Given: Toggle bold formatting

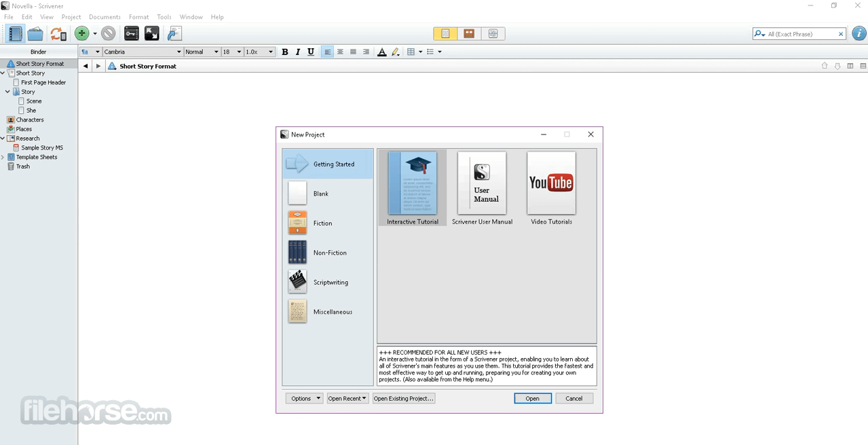Looking at the screenshot, I should pos(285,52).
